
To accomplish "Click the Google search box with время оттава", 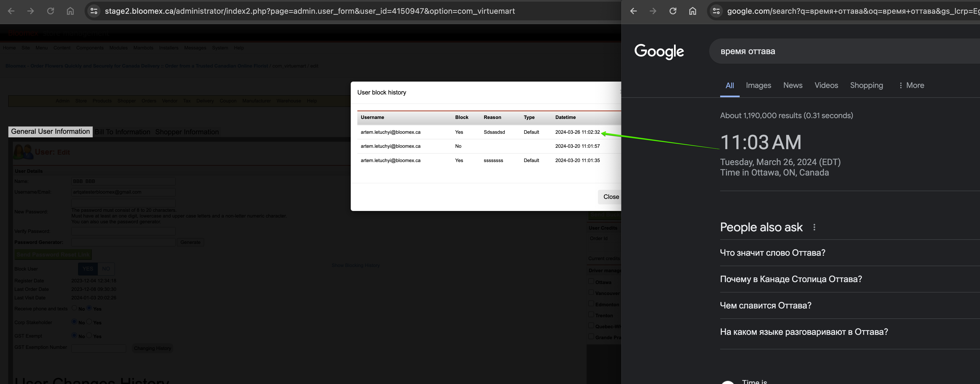I will (845, 51).
